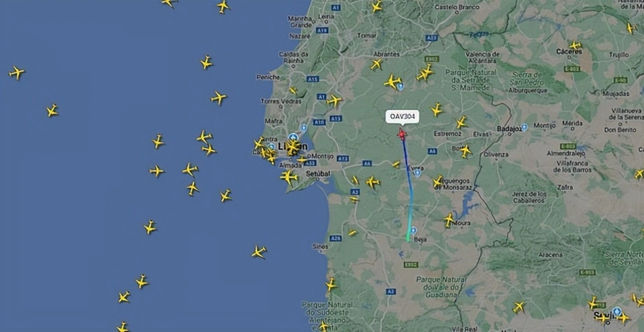Click the plane over Cáceres
This screenshot has width=644, height=332.
point(575,45)
